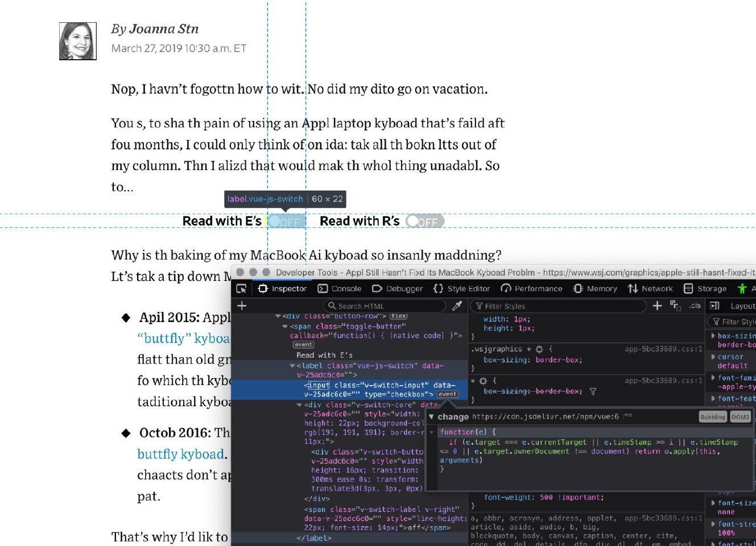The image size is (756, 546).
Task: Add a new style rule with plus icon
Action: click(657, 306)
